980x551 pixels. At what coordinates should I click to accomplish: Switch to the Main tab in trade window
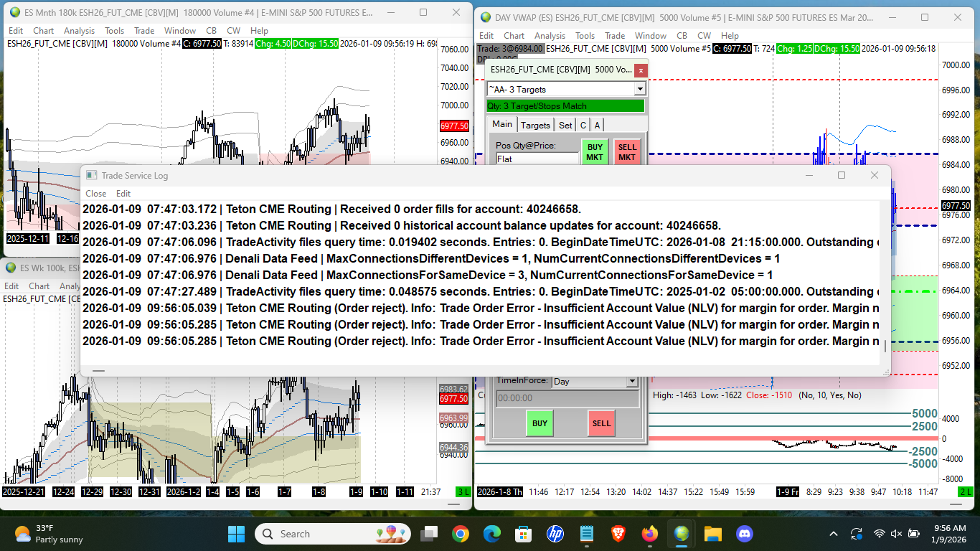[502, 124]
